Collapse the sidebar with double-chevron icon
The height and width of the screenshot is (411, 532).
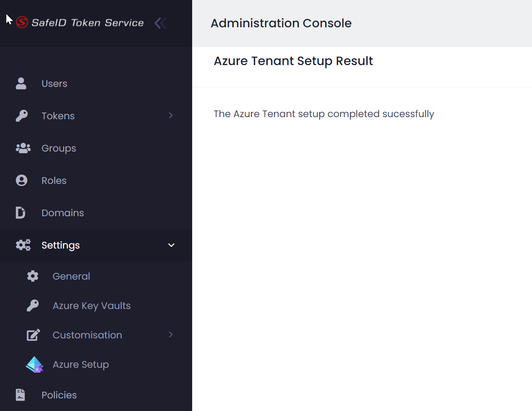pos(160,23)
